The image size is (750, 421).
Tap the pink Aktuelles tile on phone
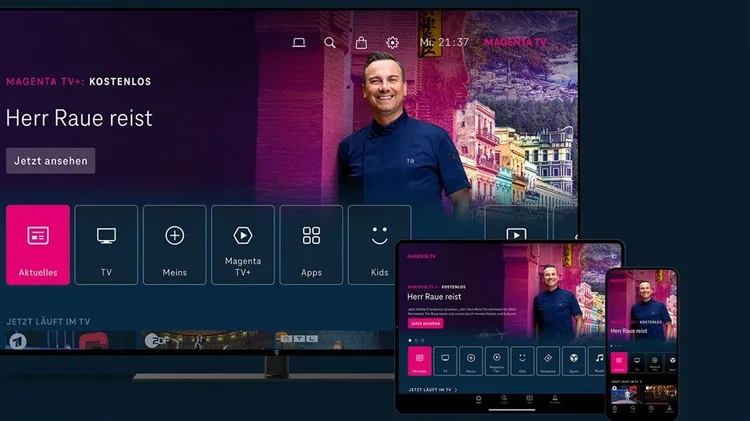pyautogui.click(x=619, y=362)
